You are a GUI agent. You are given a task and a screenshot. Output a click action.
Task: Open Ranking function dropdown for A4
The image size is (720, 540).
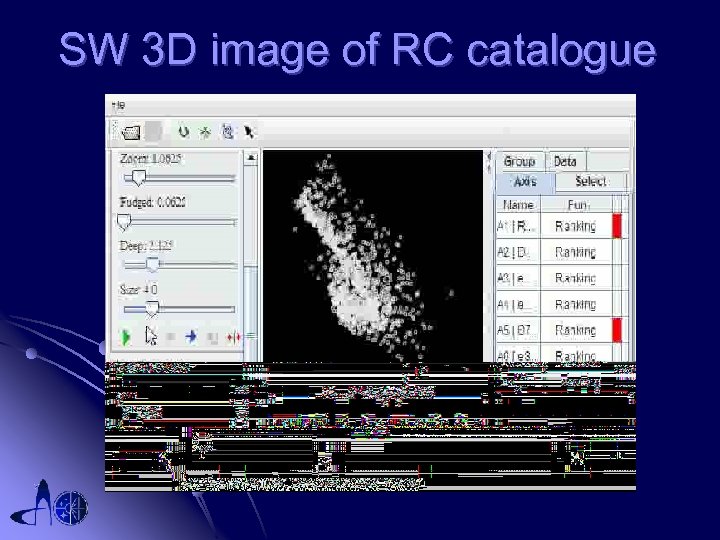pyautogui.click(x=576, y=304)
